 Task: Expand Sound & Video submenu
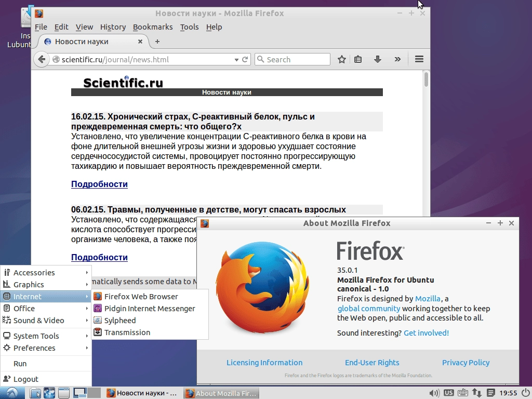[x=46, y=320]
